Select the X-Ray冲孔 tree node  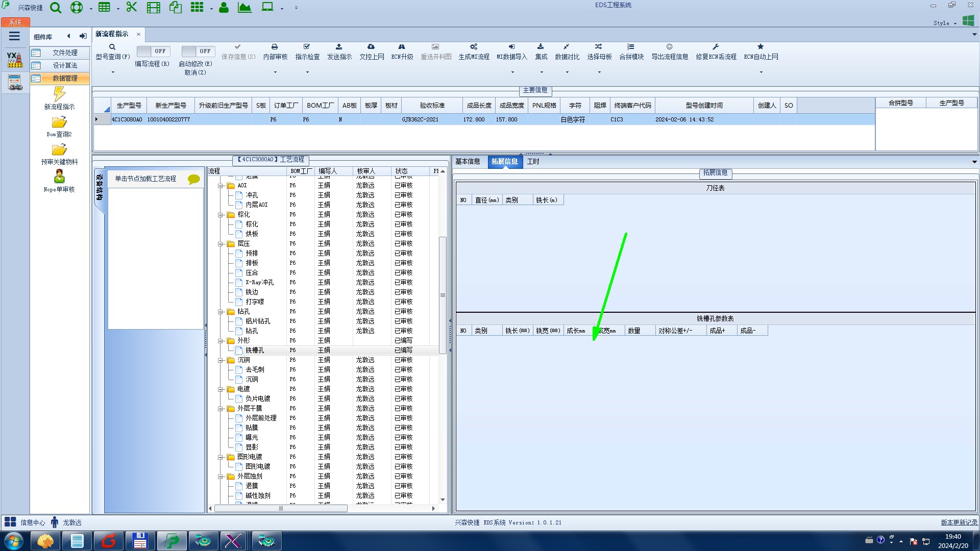259,282
